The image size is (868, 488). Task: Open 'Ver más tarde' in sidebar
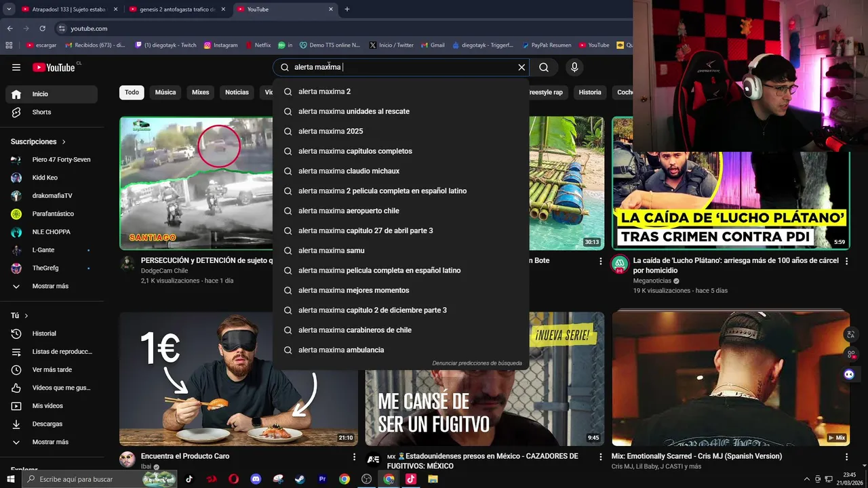click(52, 369)
